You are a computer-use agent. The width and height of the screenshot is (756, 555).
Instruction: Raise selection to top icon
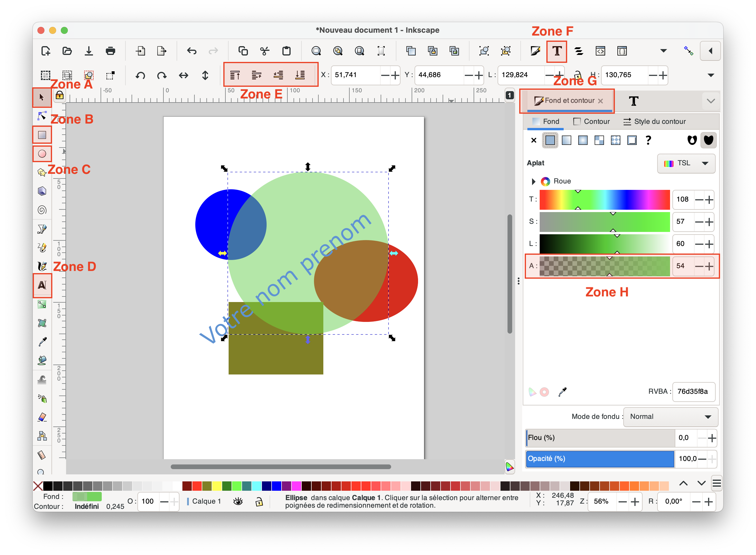[x=235, y=75]
